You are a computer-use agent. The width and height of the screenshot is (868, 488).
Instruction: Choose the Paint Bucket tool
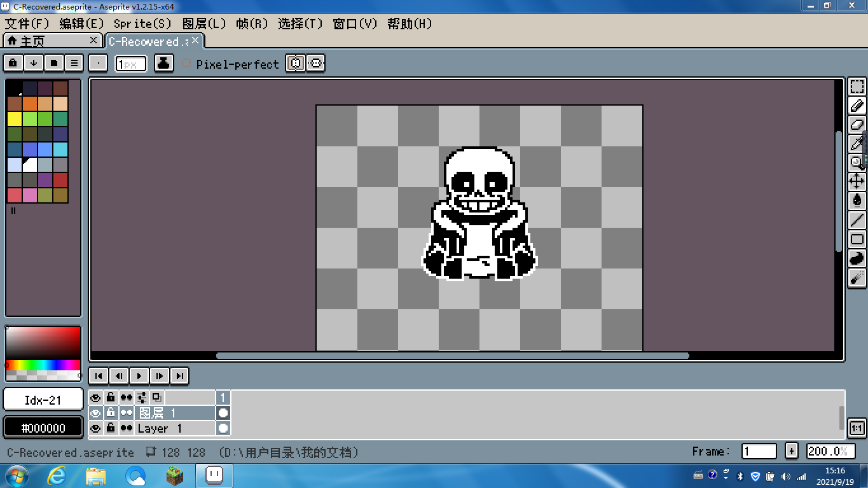pyautogui.click(x=857, y=201)
